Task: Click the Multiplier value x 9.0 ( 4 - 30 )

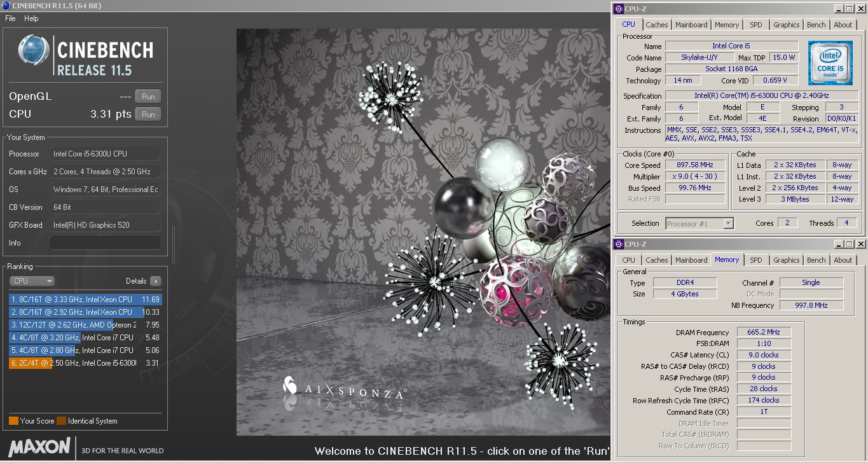Action: [695, 177]
